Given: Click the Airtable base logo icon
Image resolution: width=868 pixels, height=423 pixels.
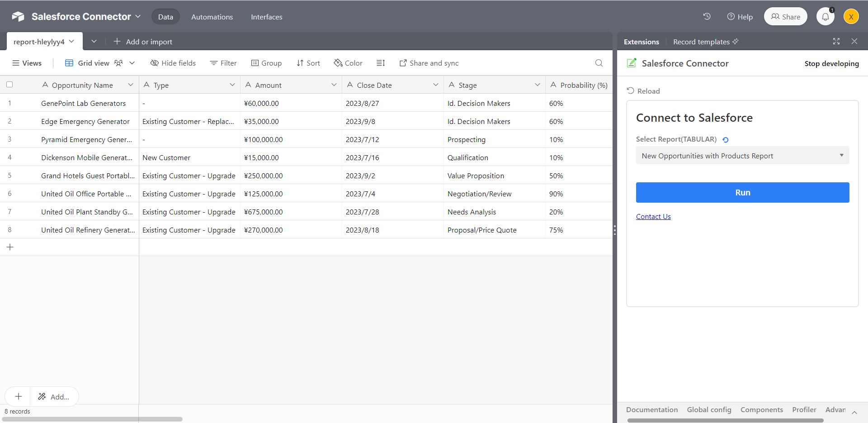Looking at the screenshot, I should click(x=18, y=17).
